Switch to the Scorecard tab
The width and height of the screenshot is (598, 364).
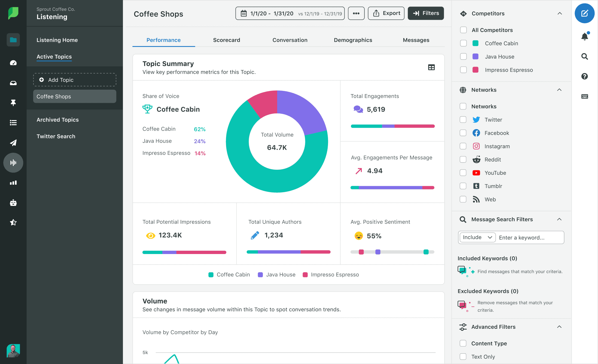(x=227, y=40)
